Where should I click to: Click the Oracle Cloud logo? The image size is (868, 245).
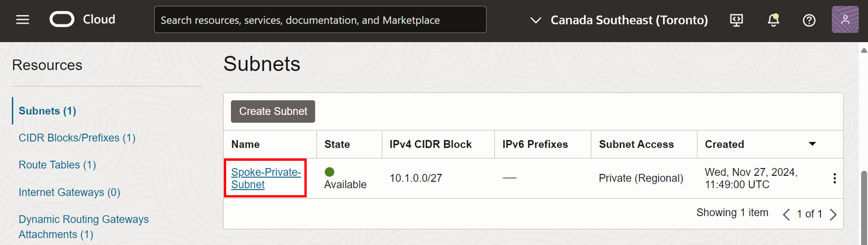[62, 20]
